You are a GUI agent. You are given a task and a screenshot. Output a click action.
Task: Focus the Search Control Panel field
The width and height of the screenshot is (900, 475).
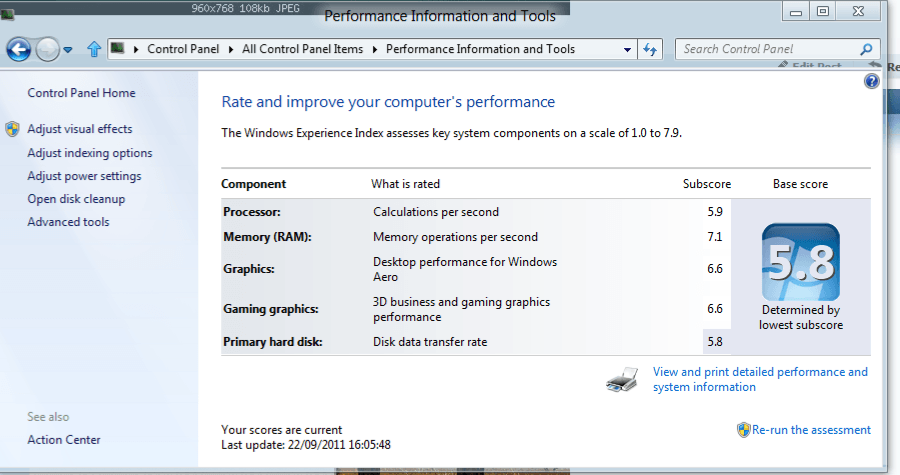pos(765,49)
